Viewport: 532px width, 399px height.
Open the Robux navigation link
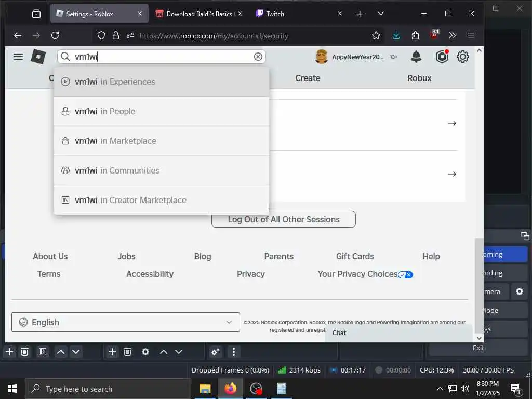coord(419,78)
